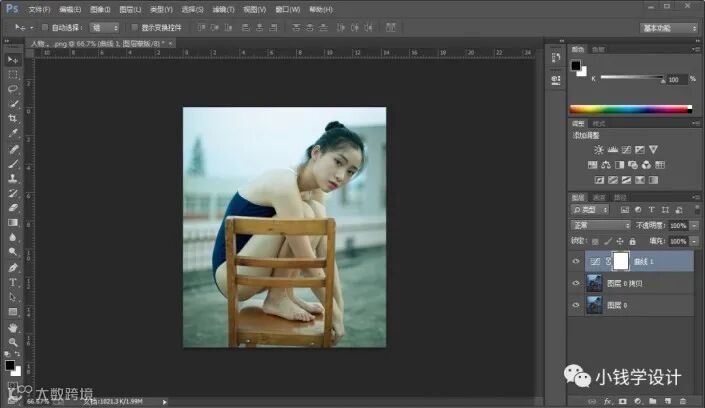Open the 选择(S) menu
This screenshot has width=705, height=408.
(192, 9)
